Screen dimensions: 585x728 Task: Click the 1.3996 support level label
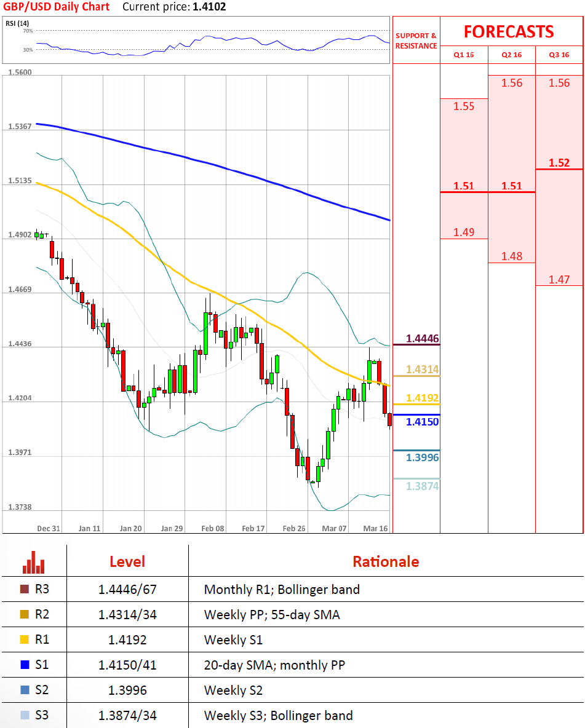[423, 458]
